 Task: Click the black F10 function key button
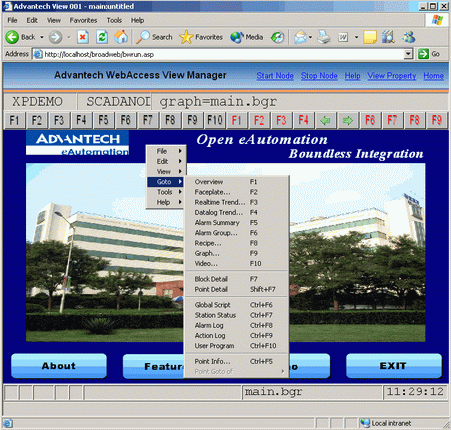pos(214,120)
